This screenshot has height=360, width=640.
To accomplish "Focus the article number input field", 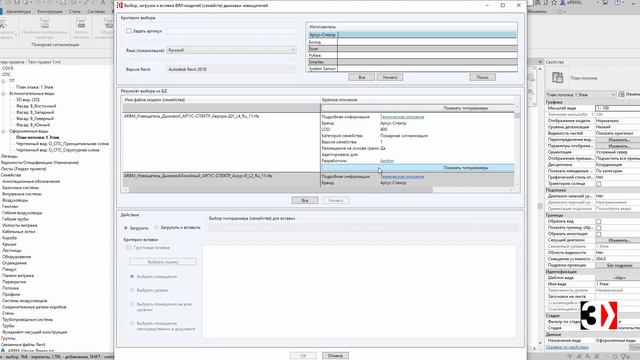I will pyautogui.click(x=231, y=31).
